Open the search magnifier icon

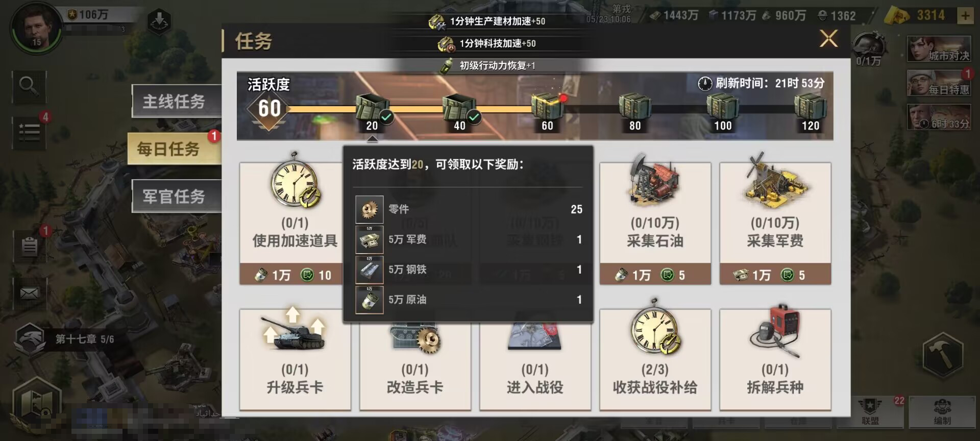(29, 87)
